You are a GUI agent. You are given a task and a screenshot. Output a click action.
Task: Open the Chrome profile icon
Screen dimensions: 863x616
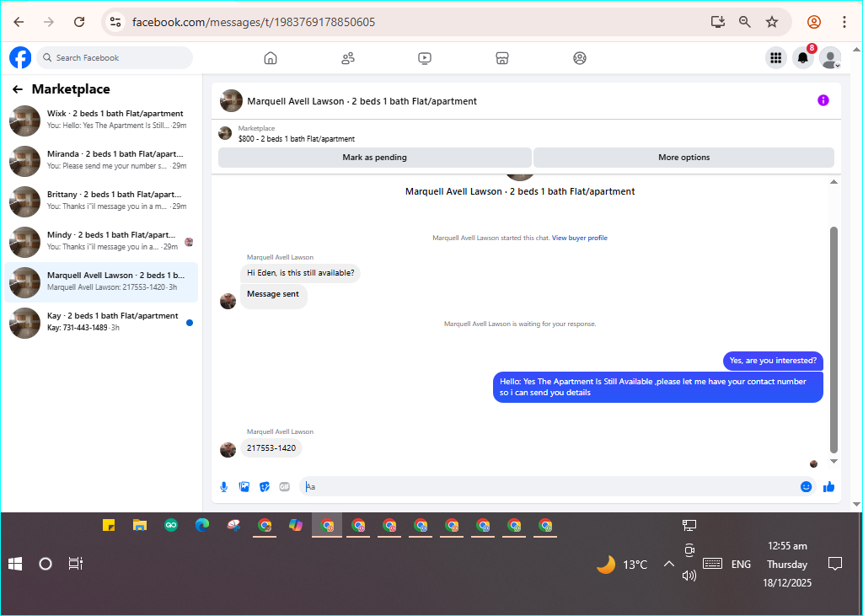tap(814, 22)
